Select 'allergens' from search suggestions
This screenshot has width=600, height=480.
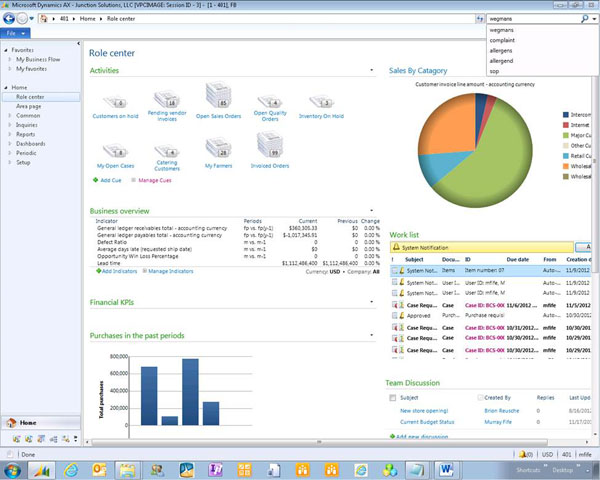[x=501, y=51]
